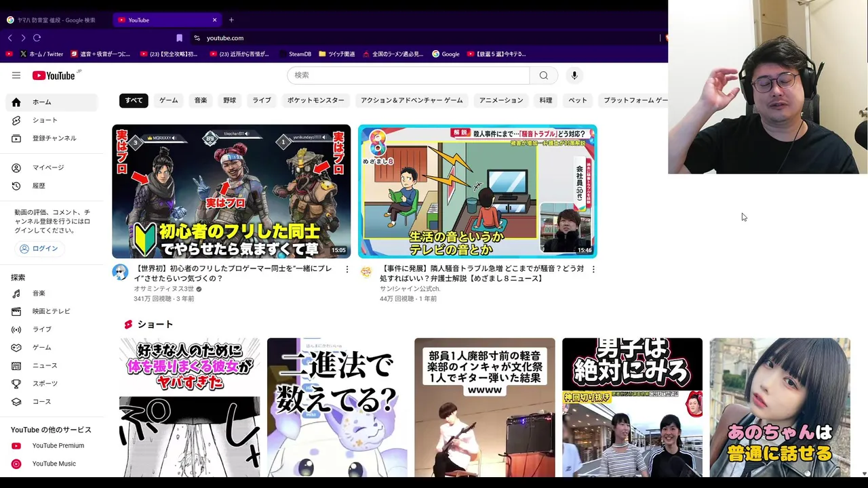868x488 pixels.
Task: Play the 生活の音 騒音トラブル video thumbnail
Action: click(477, 191)
